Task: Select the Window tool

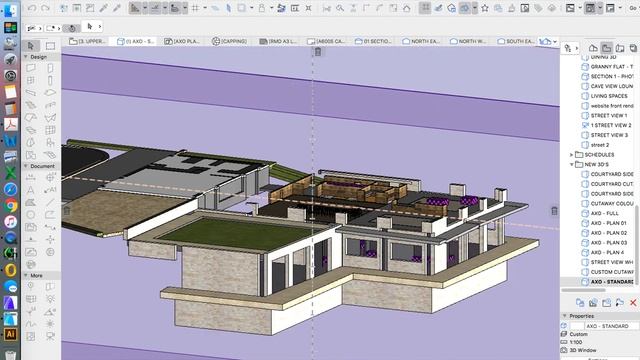Action: click(x=31, y=80)
